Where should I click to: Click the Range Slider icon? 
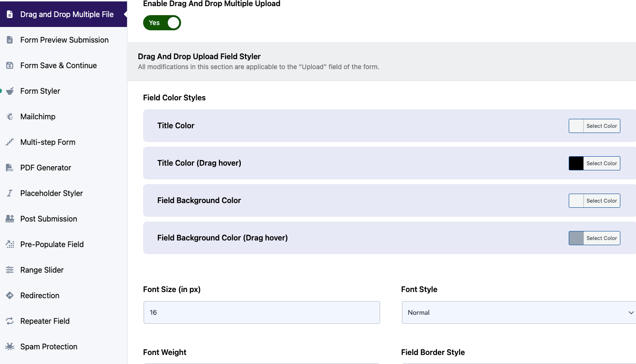9,270
